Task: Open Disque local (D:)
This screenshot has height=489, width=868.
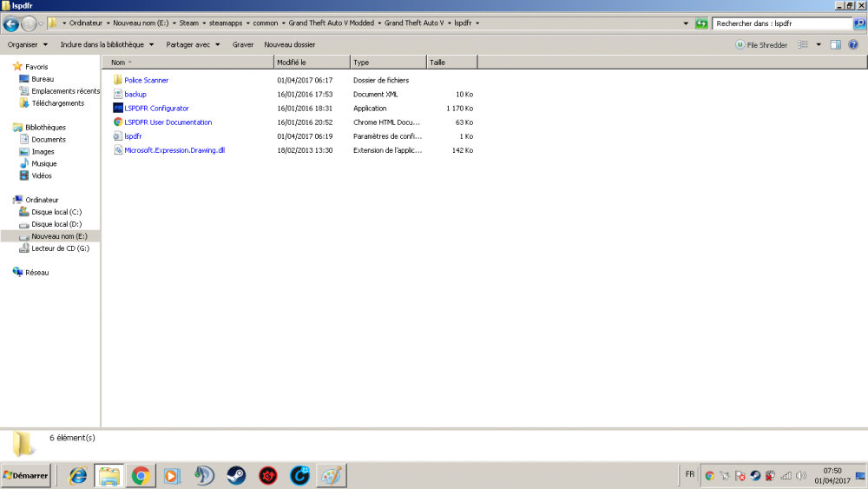Action: pyautogui.click(x=56, y=224)
